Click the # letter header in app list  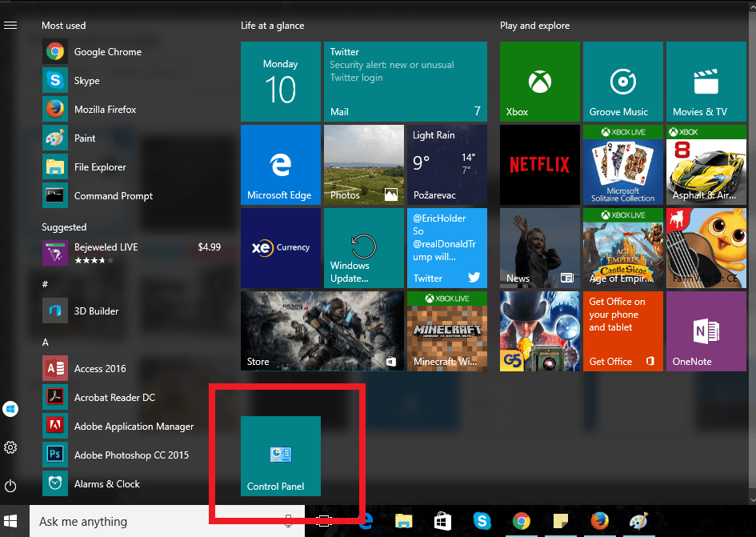45,284
